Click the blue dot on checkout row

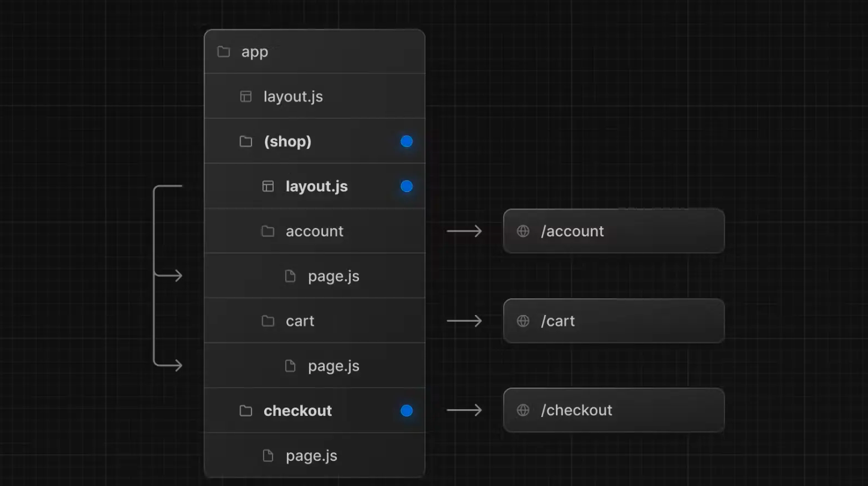click(x=406, y=410)
